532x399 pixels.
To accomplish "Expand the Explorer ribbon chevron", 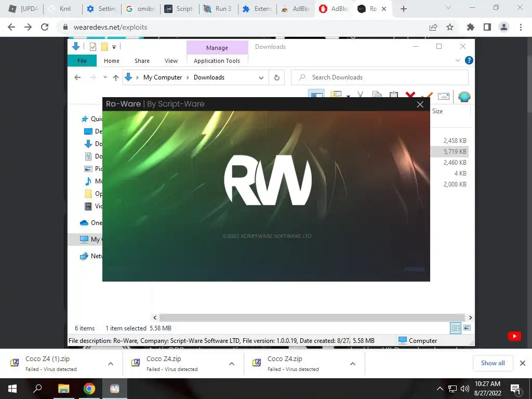I will click(457, 60).
